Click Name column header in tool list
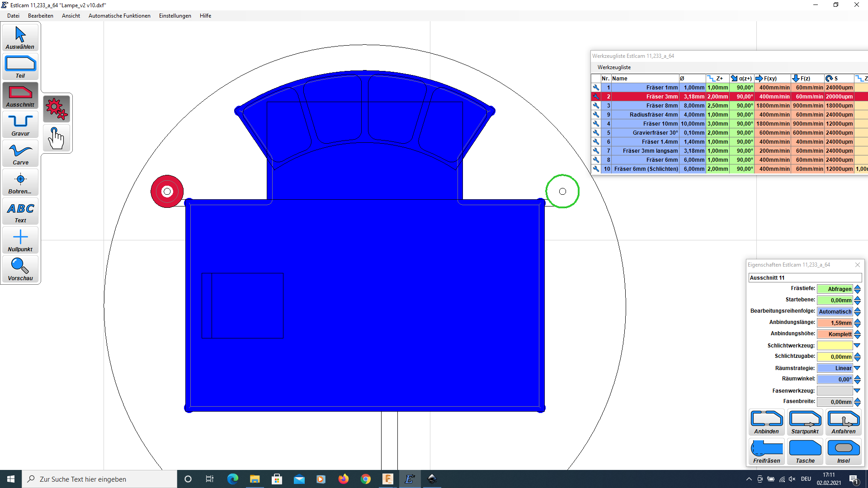868x488 pixels. 645,79
